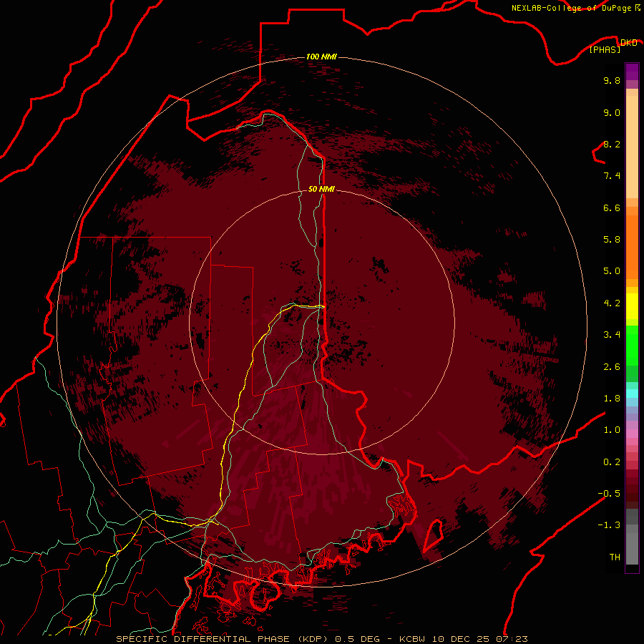Screen dimensions: 644x644
Task: Click the "50 NMI" range ring label
Action: [x=321, y=189]
